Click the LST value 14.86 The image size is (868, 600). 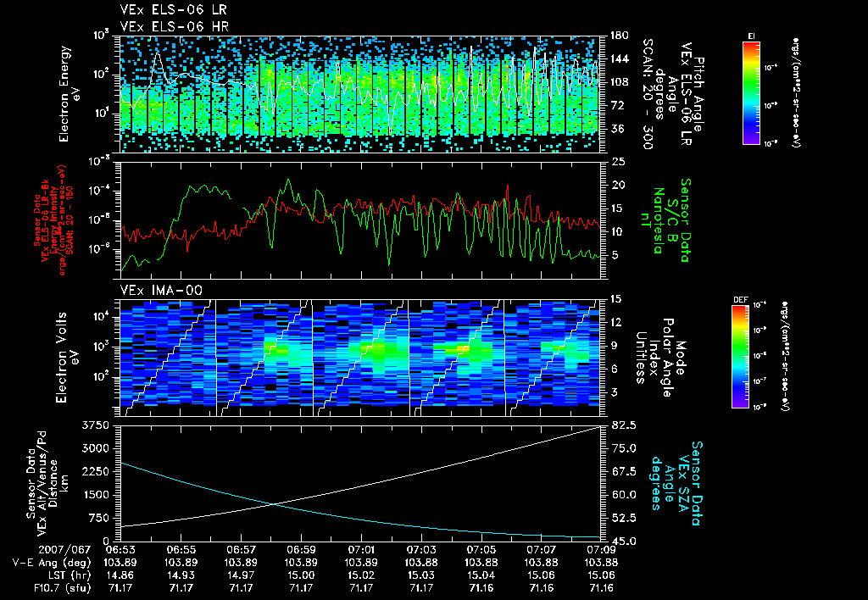click(x=120, y=575)
